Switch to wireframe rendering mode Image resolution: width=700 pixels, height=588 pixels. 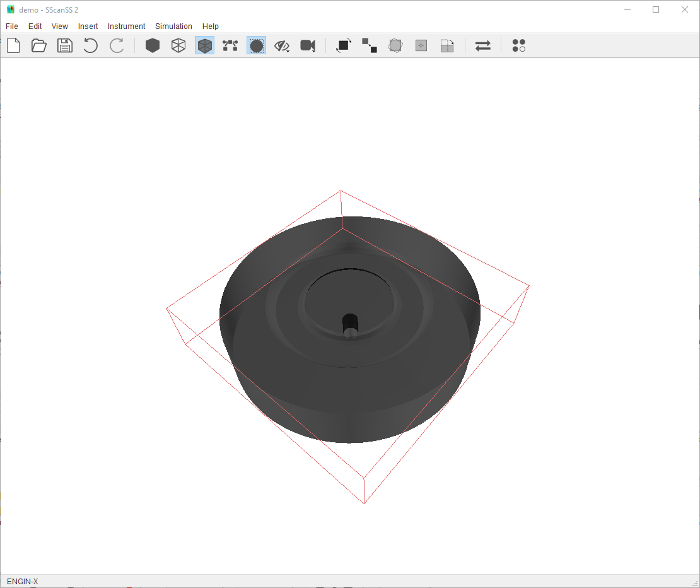[x=178, y=45]
